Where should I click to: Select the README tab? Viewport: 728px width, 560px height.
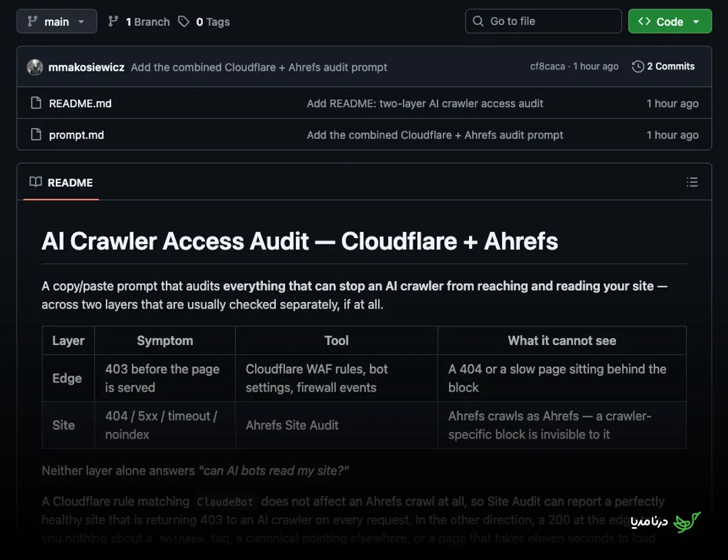pos(61,183)
